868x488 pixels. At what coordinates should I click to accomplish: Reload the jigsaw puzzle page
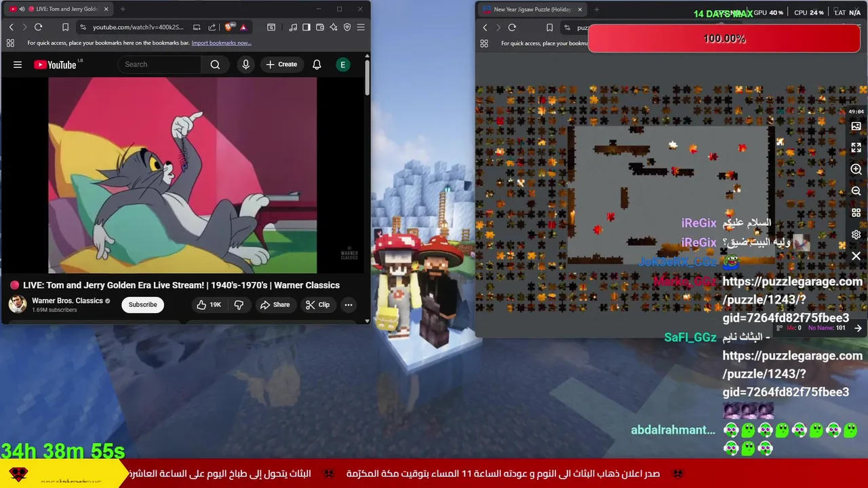[512, 28]
